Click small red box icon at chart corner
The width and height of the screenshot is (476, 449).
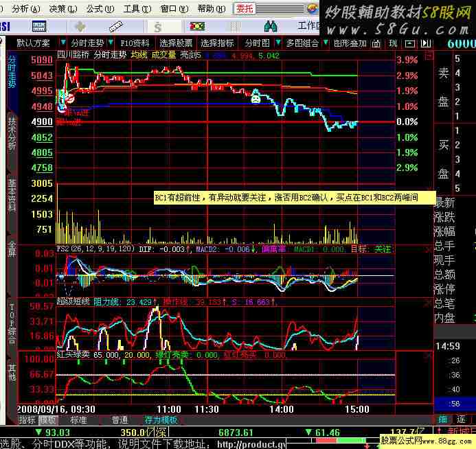(x=429, y=56)
